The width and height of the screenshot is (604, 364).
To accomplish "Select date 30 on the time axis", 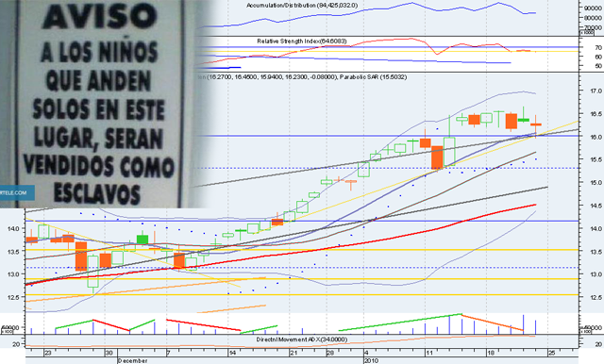I will point(109,353).
